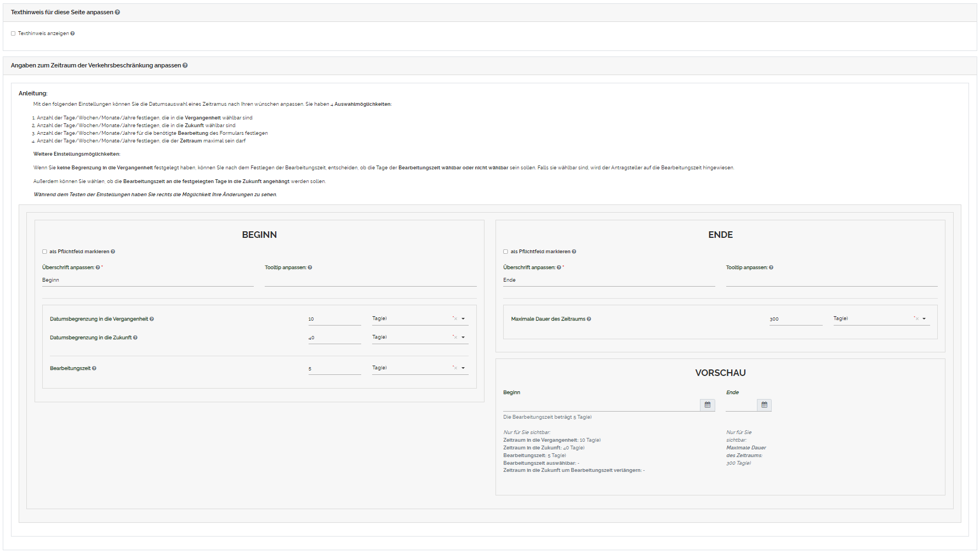Mark Ende as Pflichtfeld checkbox
The height and width of the screenshot is (553, 980).
point(505,252)
